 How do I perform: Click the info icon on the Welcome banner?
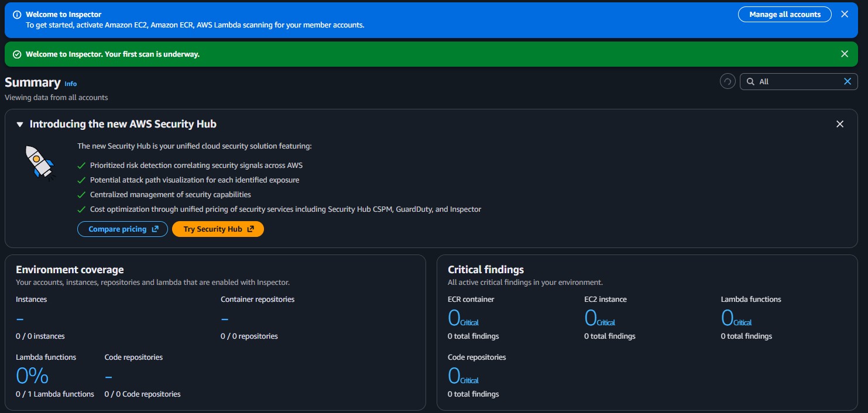[x=16, y=13]
